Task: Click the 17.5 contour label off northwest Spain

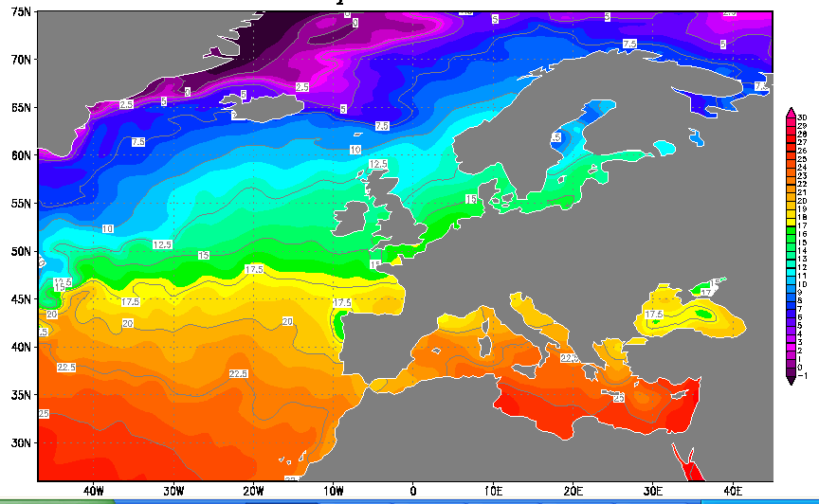Action: (342, 303)
